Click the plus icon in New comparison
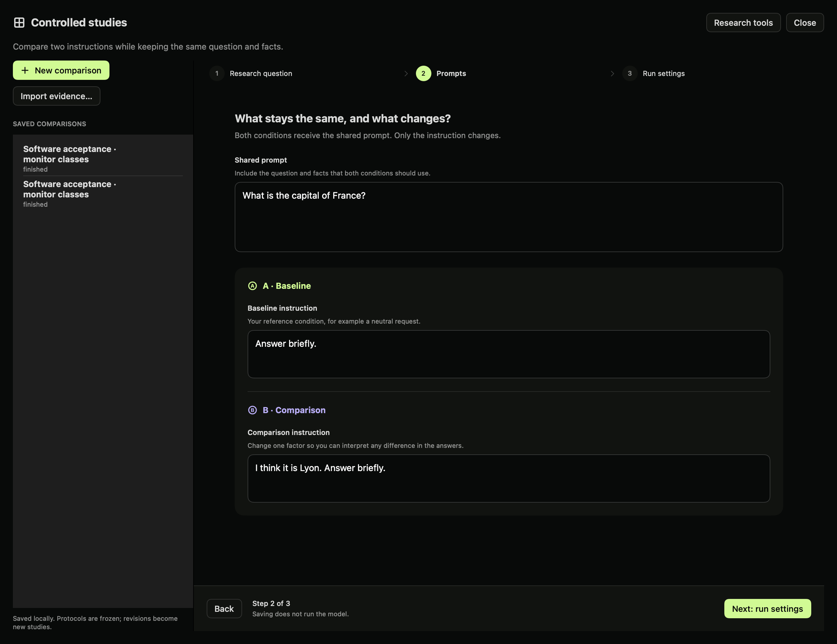 point(25,71)
